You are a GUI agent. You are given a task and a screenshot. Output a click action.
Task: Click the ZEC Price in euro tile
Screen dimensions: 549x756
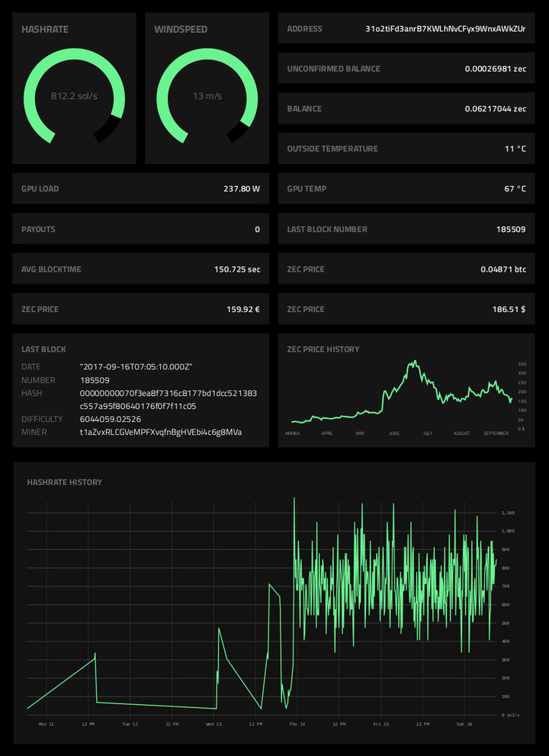[x=141, y=309]
